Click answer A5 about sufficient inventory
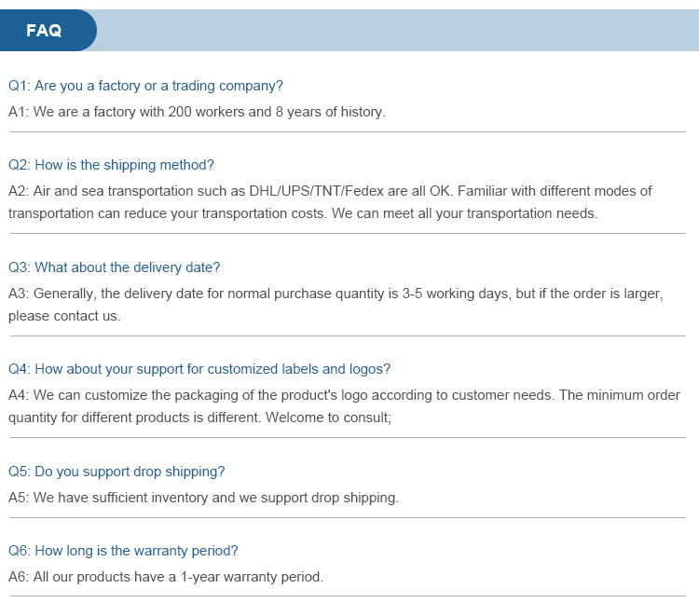Viewport: 699px width, 616px height. point(203,498)
